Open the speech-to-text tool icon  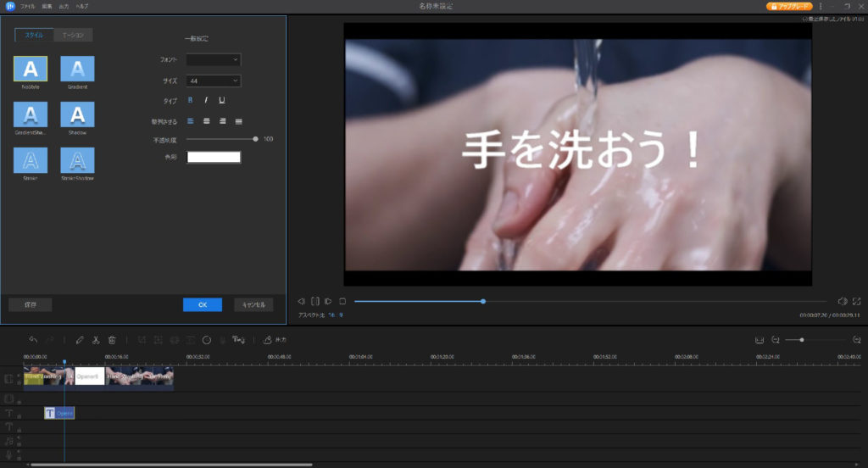[238, 339]
